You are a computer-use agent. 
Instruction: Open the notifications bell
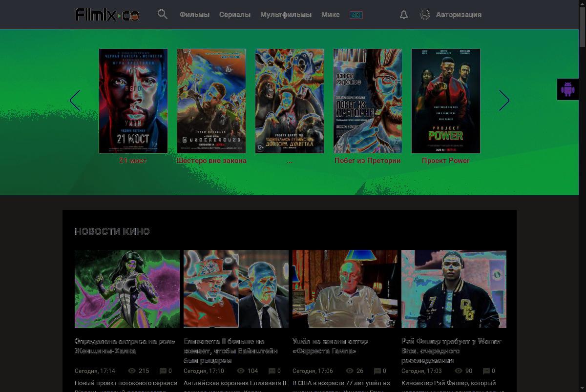coord(404,15)
